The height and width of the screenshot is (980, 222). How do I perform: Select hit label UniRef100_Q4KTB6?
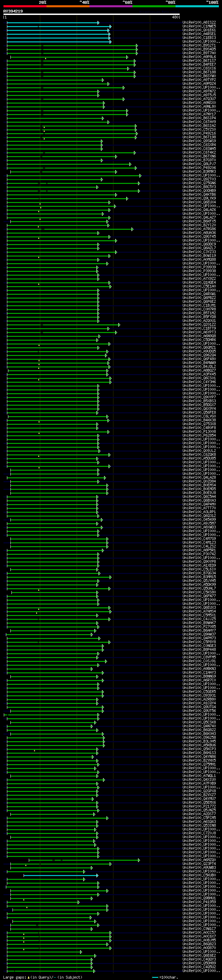(199, 194)
